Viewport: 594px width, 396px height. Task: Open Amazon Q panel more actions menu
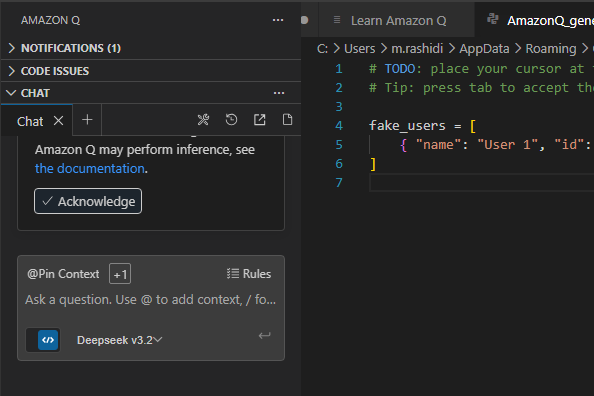[x=278, y=20]
